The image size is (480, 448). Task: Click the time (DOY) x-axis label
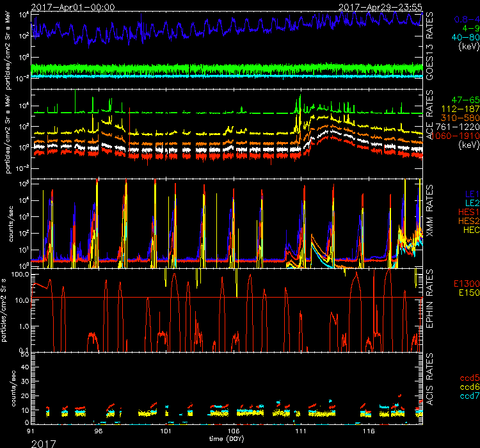pos(227,439)
